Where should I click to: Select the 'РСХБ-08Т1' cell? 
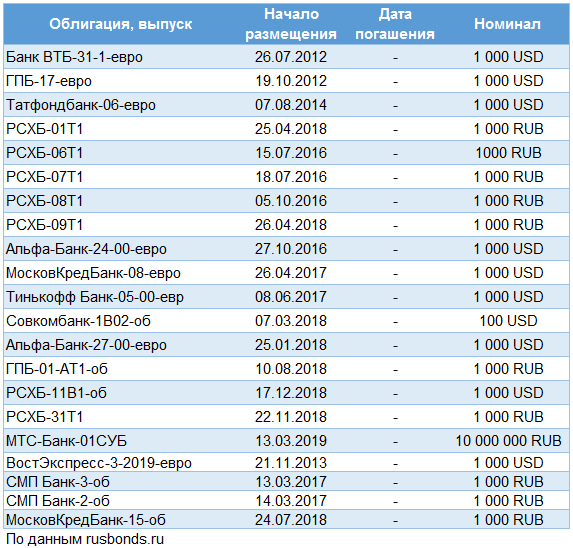click(x=45, y=201)
